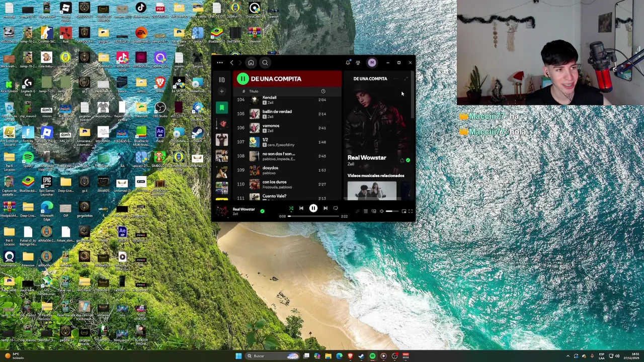Click the taskbar Buscar search box
This screenshot has height=362, width=644.
click(x=272, y=356)
